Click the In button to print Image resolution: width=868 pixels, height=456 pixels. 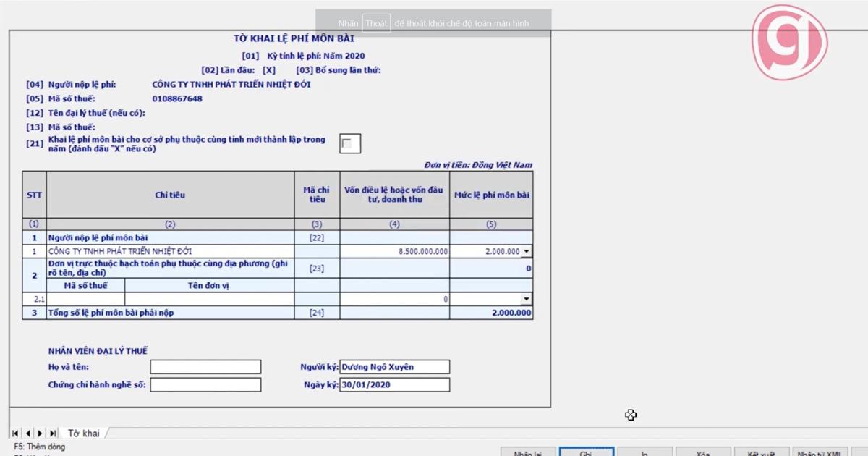coord(644,453)
